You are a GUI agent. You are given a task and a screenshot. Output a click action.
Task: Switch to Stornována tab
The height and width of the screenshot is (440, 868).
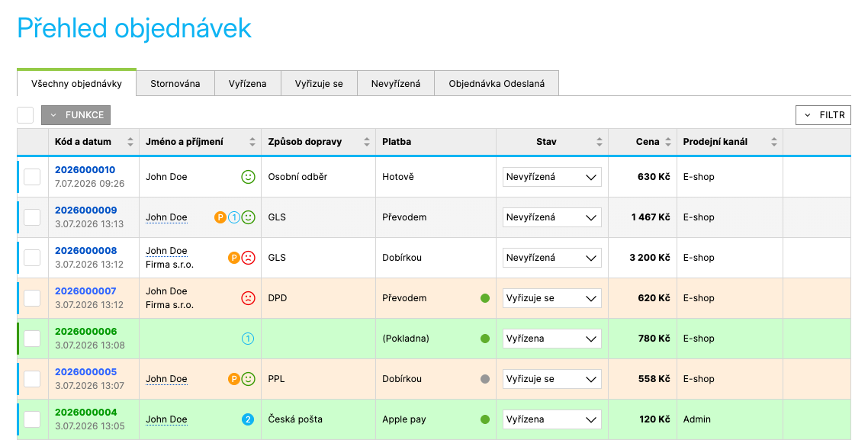pos(175,84)
